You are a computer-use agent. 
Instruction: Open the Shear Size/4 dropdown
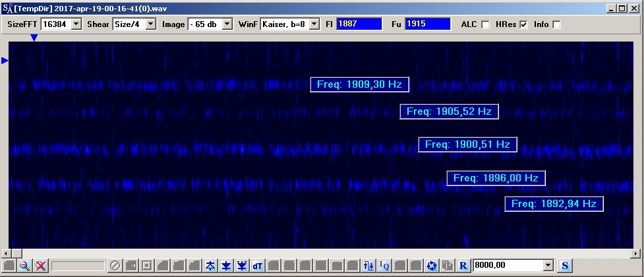click(x=151, y=24)
